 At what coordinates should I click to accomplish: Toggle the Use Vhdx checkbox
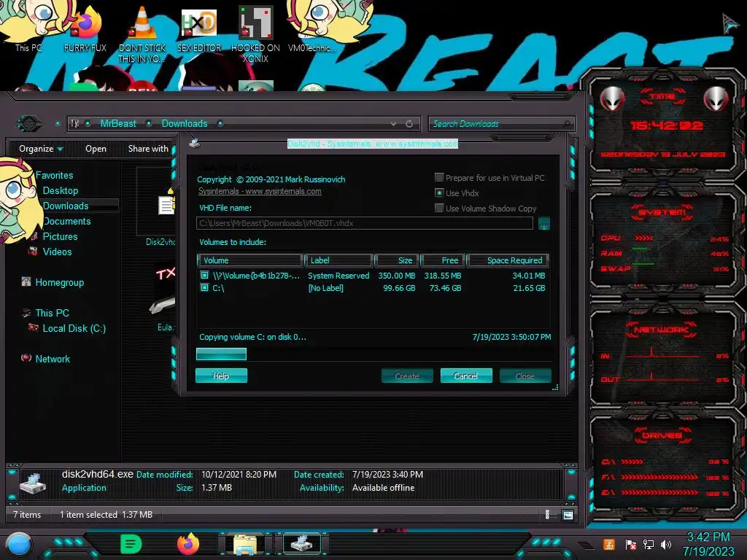tap(439, 192)
